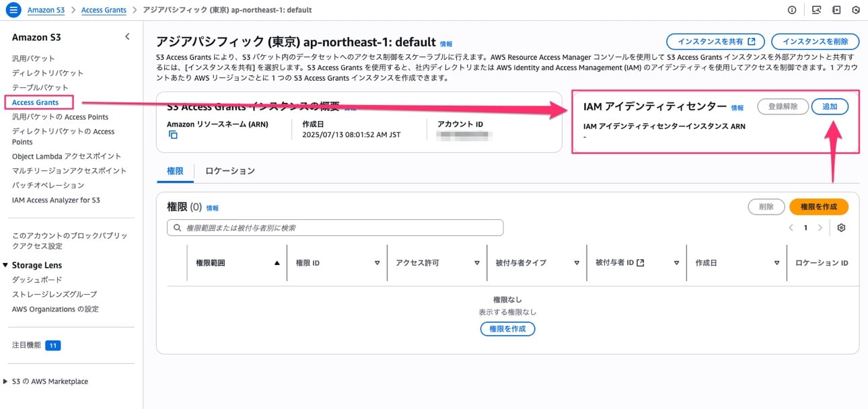
Task: Select page number 1 in pagination
Action: (805, 228)
